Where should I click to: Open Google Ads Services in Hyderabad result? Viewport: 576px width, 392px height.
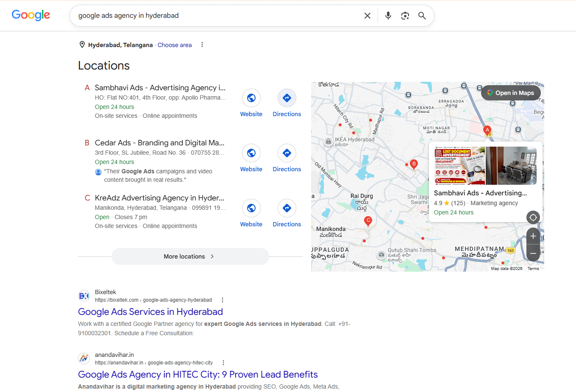tap(150, 312)
